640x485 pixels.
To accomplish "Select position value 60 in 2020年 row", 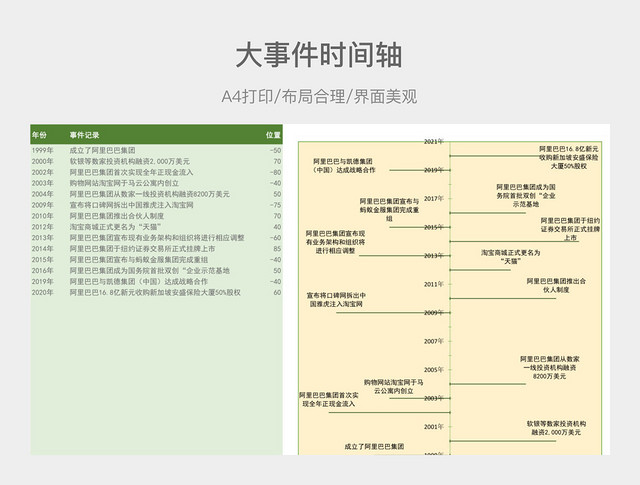I will [277, 292].
